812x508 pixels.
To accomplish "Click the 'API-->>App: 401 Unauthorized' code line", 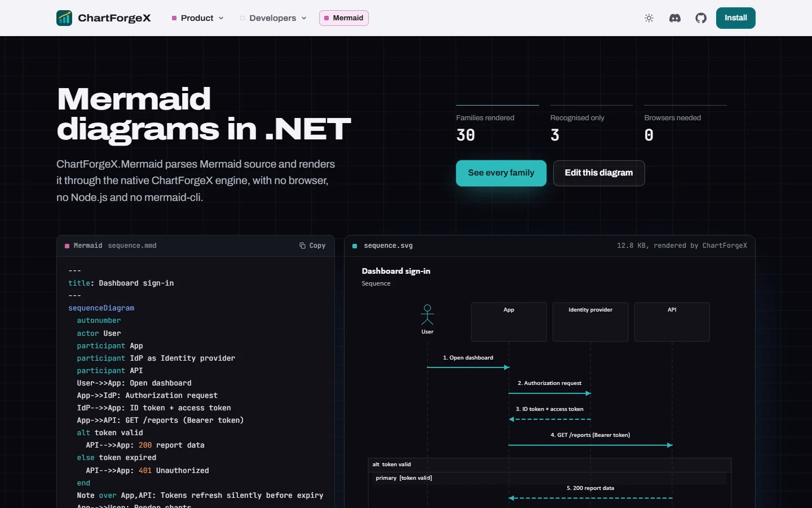I will (x=148, y=471).
